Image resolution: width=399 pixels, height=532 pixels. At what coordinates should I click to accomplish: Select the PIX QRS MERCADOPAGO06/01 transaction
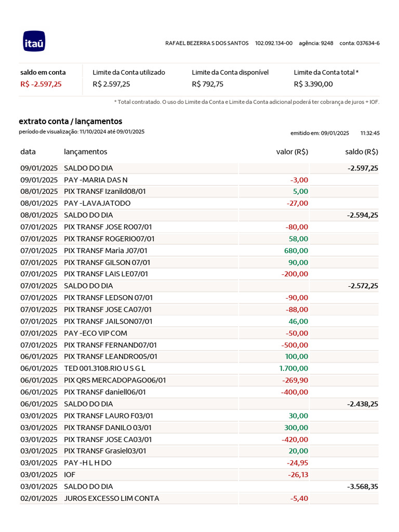(115, 380)
